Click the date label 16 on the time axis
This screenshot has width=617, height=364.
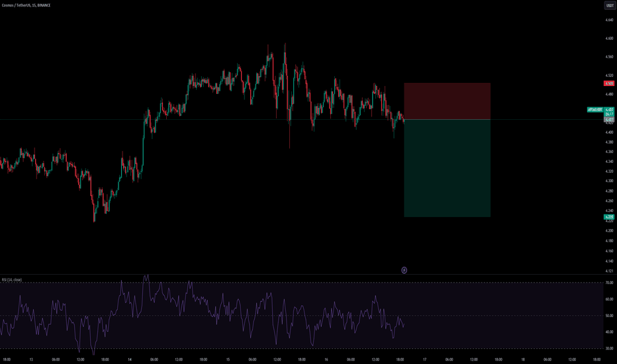[326, 359]
